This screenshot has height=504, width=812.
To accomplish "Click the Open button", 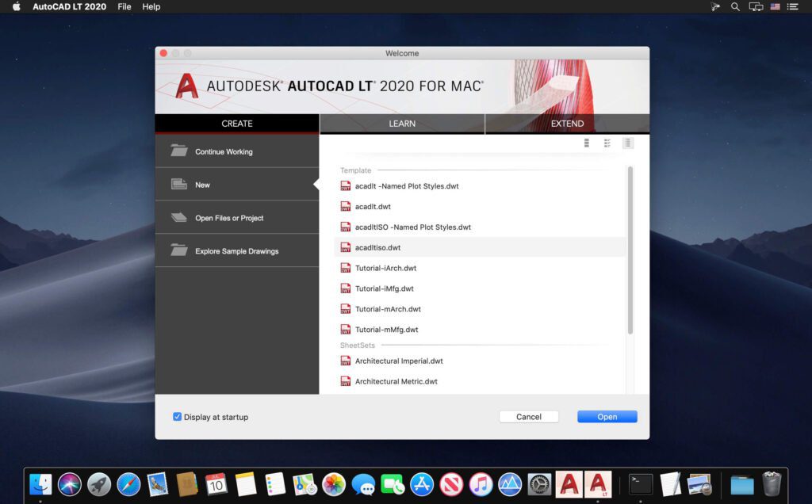I will [x=607, y=416].
